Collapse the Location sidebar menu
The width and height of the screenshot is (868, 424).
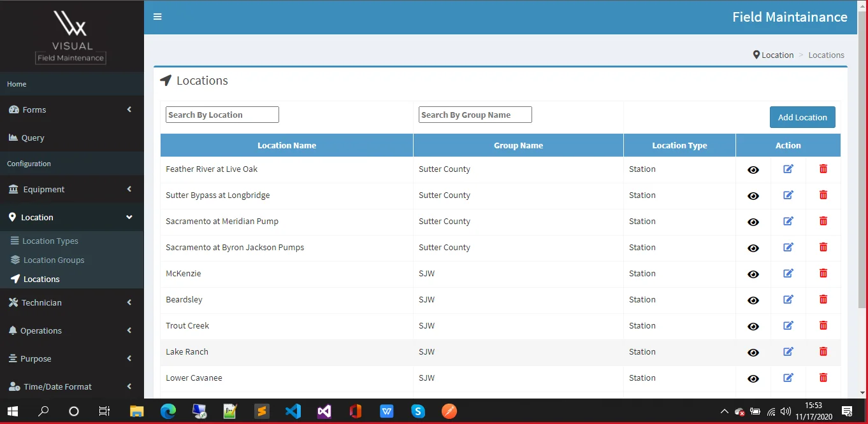coord(71,217)
